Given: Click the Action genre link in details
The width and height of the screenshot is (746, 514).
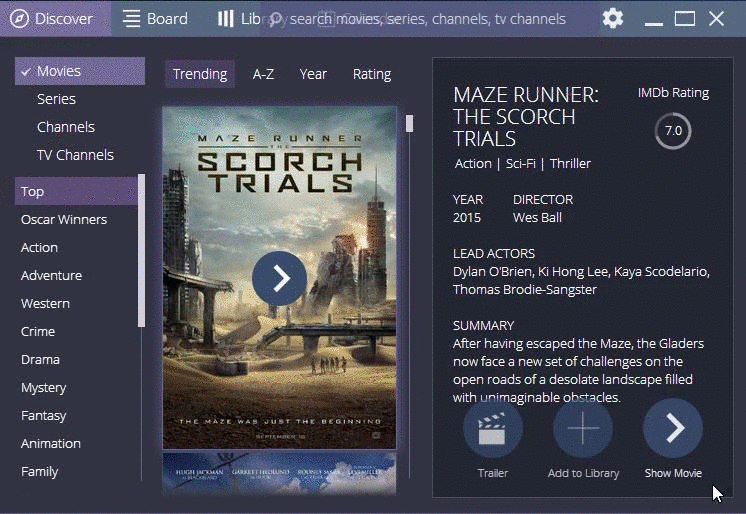Looking at the screenshot, I should 473,164.
